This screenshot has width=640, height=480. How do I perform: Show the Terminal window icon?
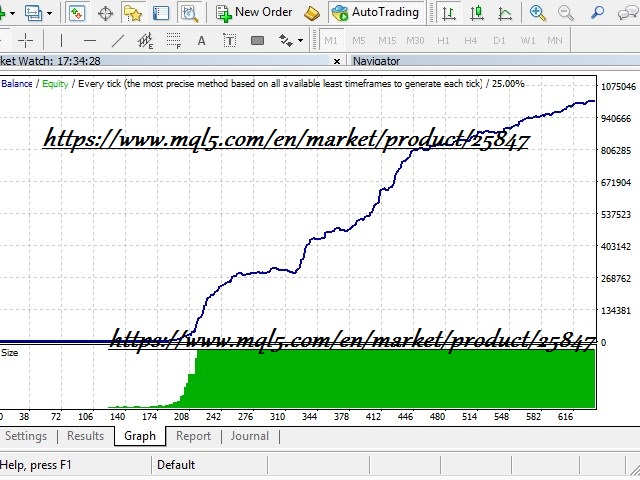pos(160,13)
